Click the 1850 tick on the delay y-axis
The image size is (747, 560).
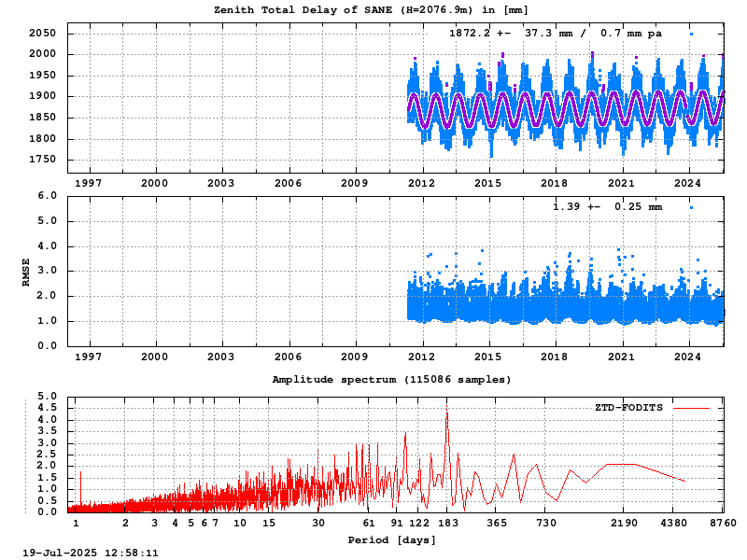[42, 118]
